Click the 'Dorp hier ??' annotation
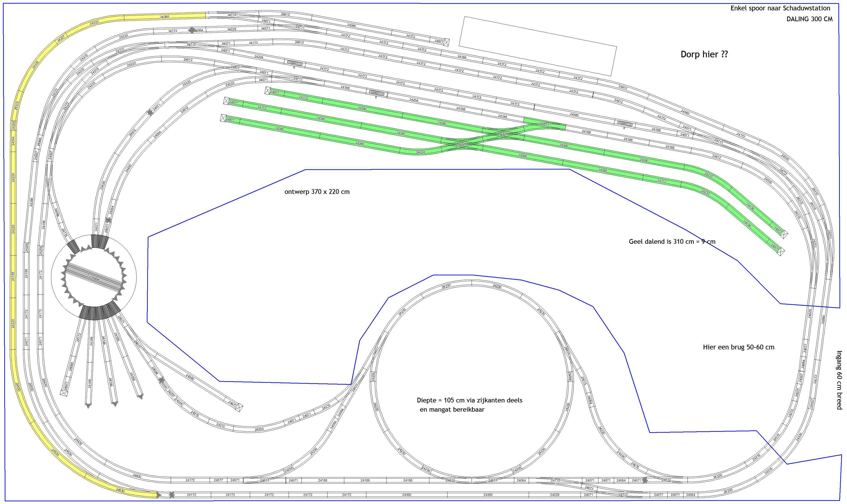Image resolution: width=847 pixels, height=504 pixels. pos(704,54)
